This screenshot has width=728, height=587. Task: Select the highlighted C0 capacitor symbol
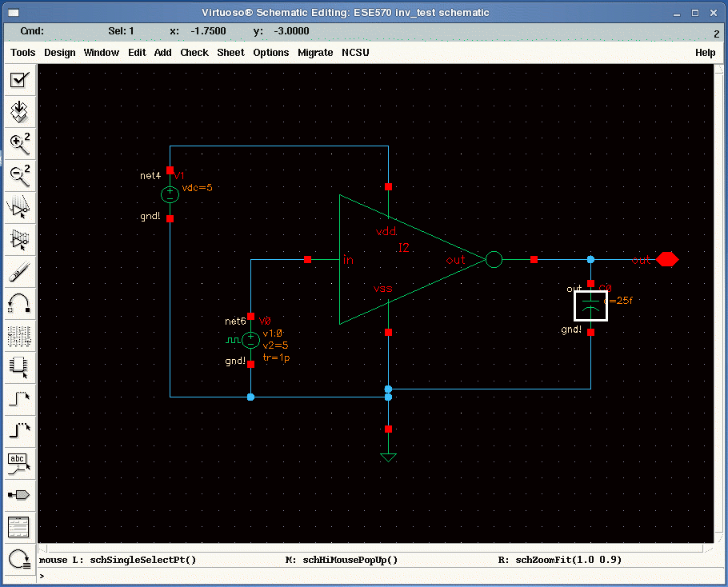[x=590, y=305]
